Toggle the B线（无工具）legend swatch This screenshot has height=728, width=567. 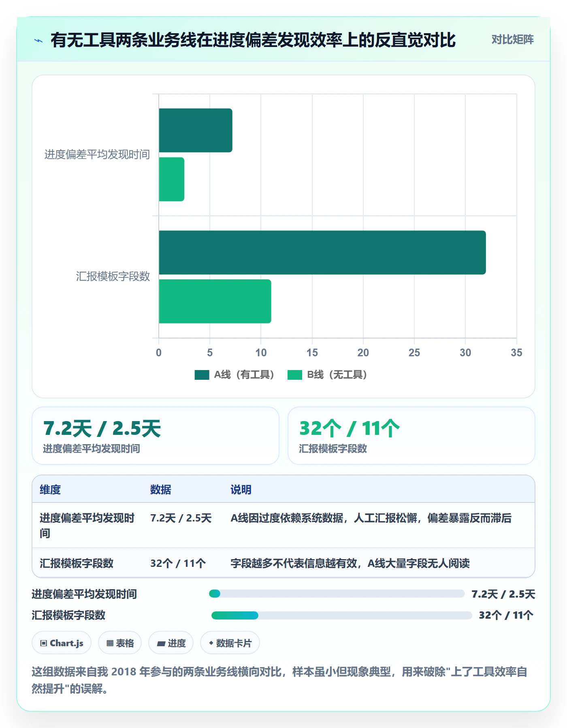pos(295,375)
